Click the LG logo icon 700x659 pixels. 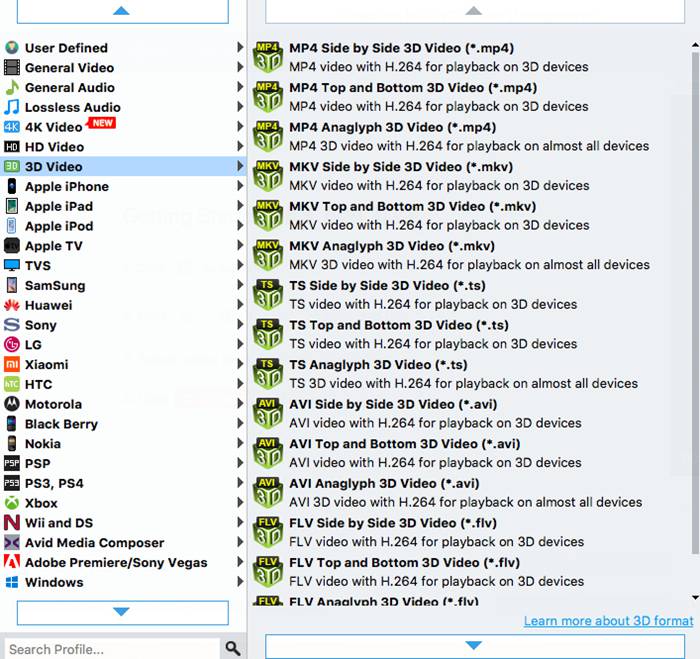(12, 344)
